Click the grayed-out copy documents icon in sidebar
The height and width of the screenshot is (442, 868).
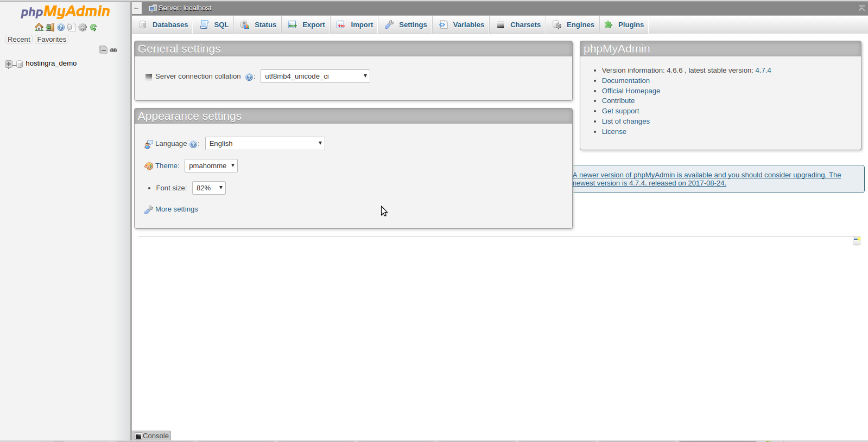(x=71, y=27)
